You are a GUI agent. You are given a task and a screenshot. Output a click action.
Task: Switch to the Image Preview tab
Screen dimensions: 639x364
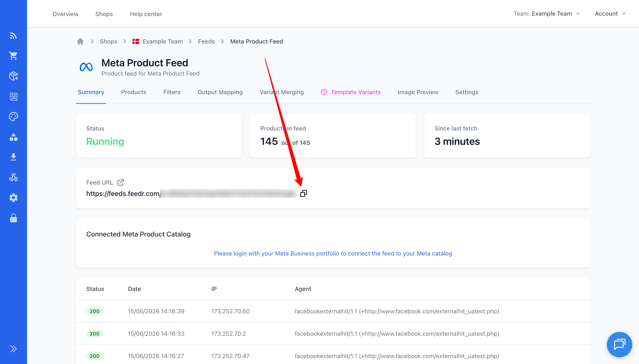418,92
